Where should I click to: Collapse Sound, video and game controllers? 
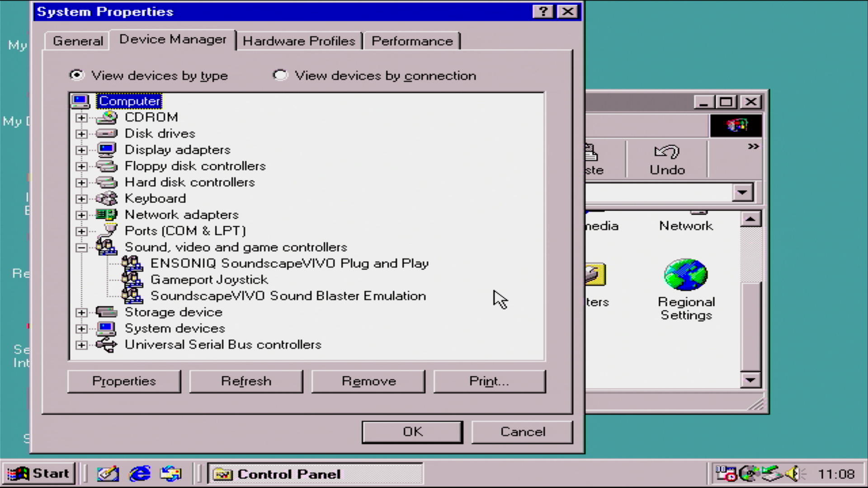pyautogui.click(x=81, y=248)
